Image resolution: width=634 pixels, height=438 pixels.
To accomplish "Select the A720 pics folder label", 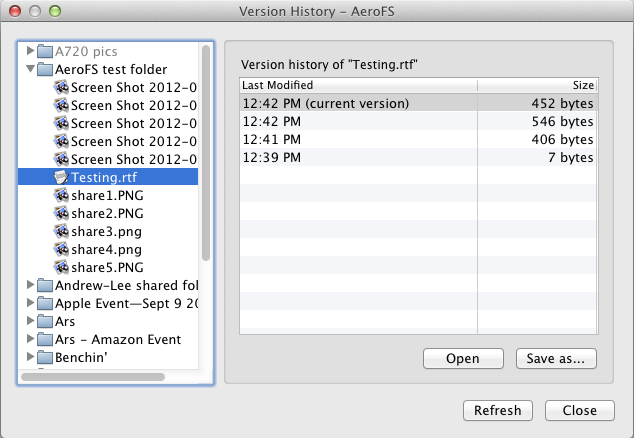I will tap(86, 52).
